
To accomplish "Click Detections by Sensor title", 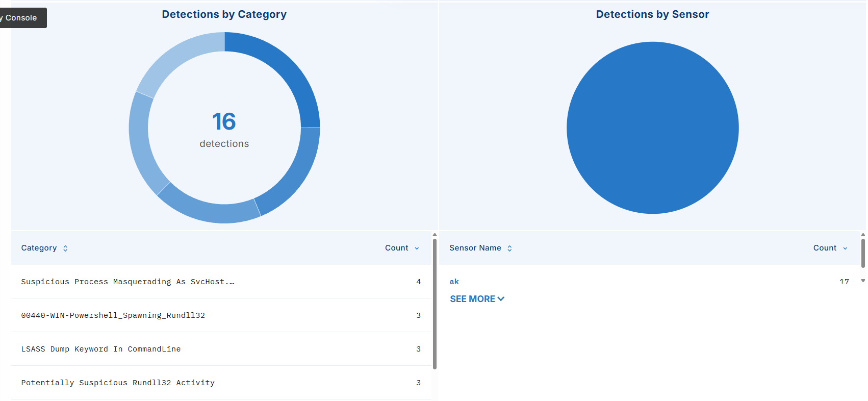I will coord(653,14).
